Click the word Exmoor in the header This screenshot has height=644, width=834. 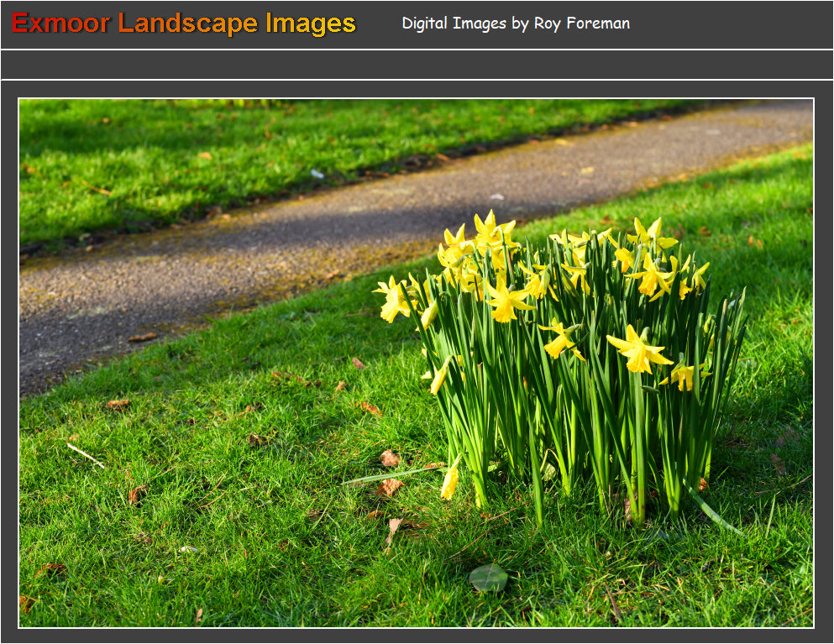[x=60, y=24]
